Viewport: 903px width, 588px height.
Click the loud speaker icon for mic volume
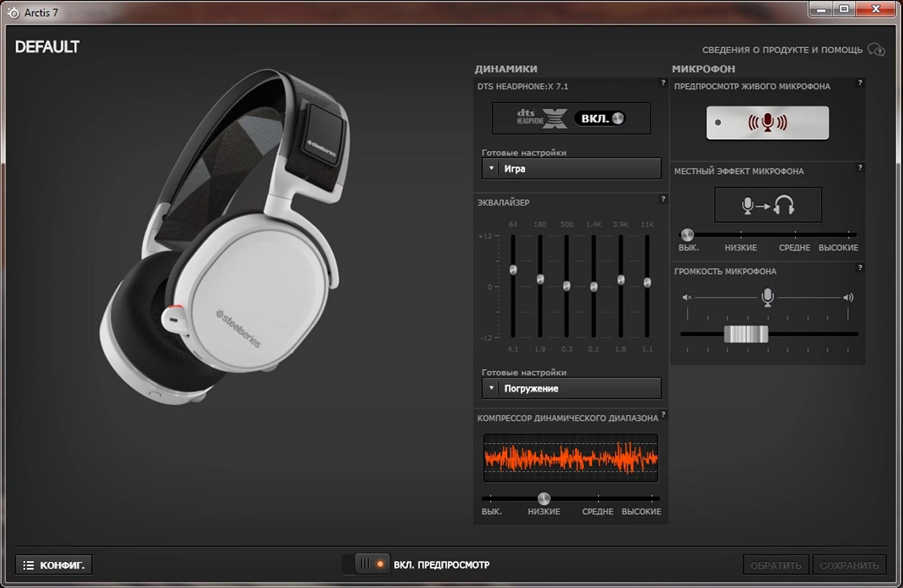(848, 297)
